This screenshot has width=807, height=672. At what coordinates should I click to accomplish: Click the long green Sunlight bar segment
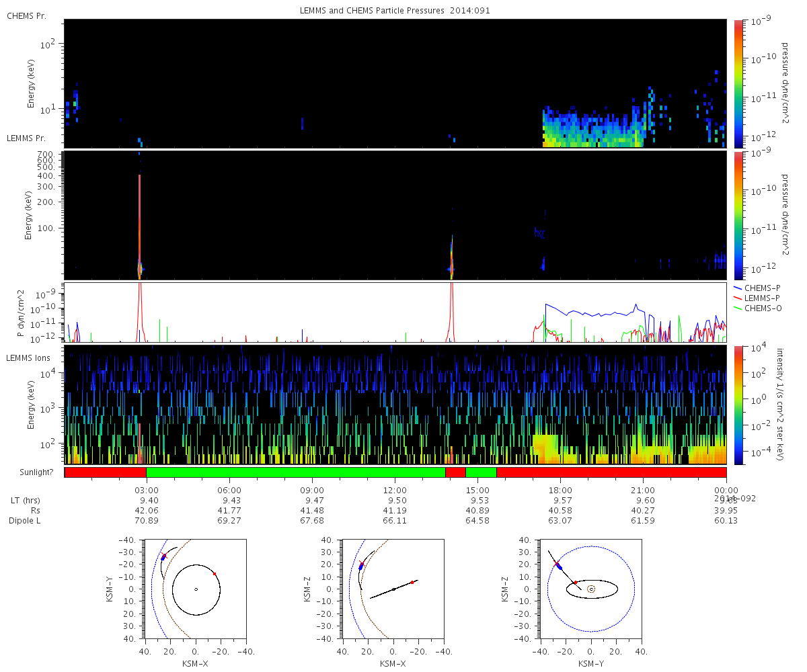[296, 472]
